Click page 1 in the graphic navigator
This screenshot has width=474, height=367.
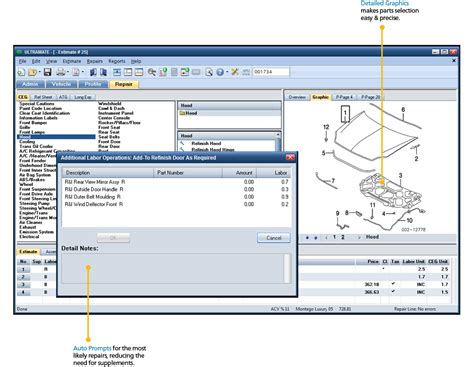(334, 237)
